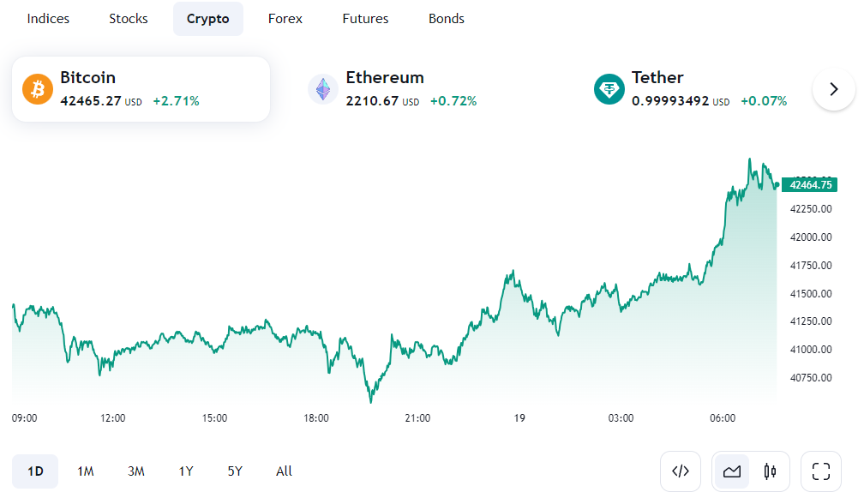Switch to Forex tab

pyautogui.click(x=285, y=19)
